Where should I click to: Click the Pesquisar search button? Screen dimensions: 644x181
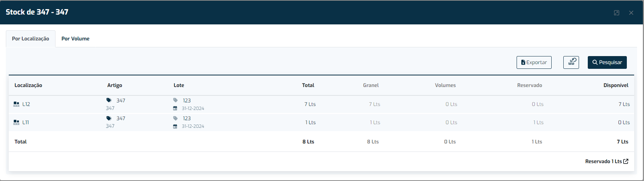[607, 62]
